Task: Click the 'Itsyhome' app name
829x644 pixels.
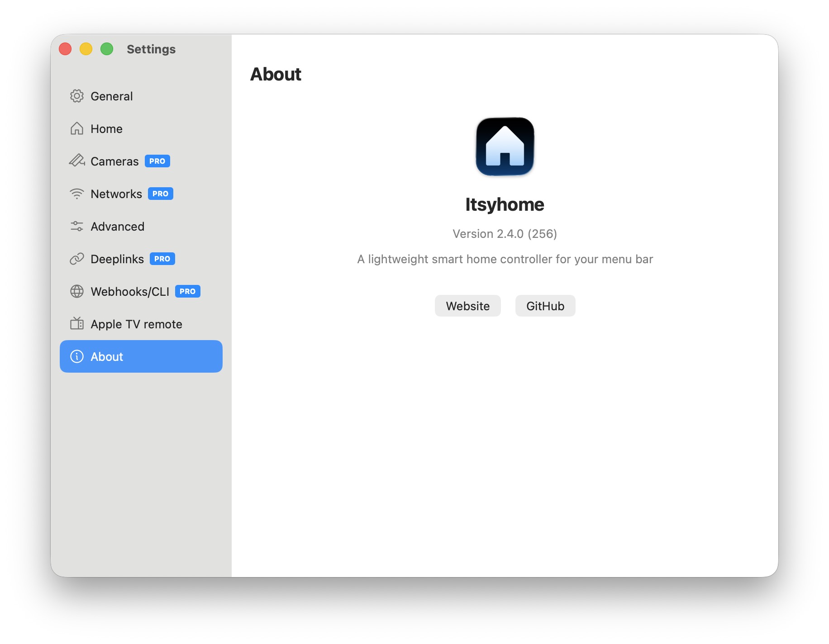Action: tap(505, 204)
